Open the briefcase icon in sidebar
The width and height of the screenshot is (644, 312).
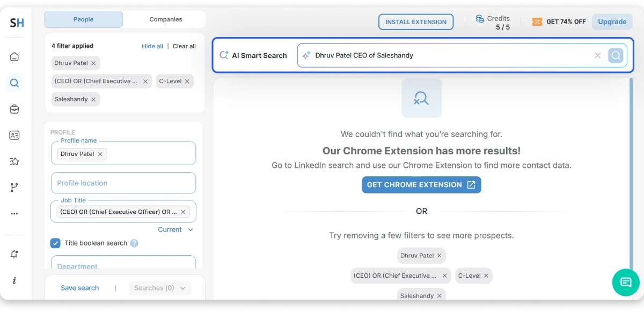tap(14, 109)
